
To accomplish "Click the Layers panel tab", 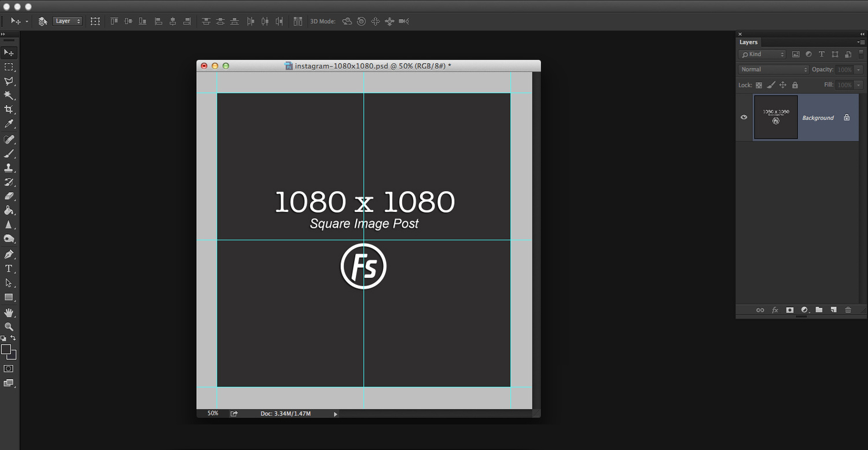I will [748, 42].
